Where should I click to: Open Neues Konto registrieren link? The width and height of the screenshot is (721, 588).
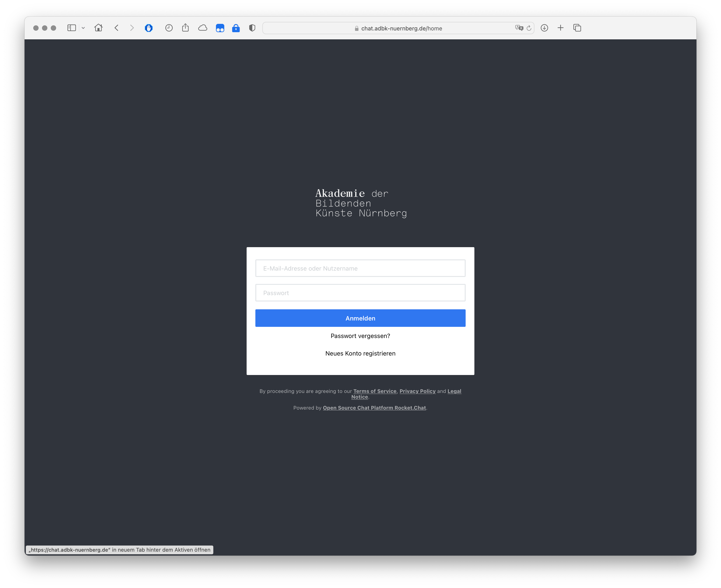[360, 354]
